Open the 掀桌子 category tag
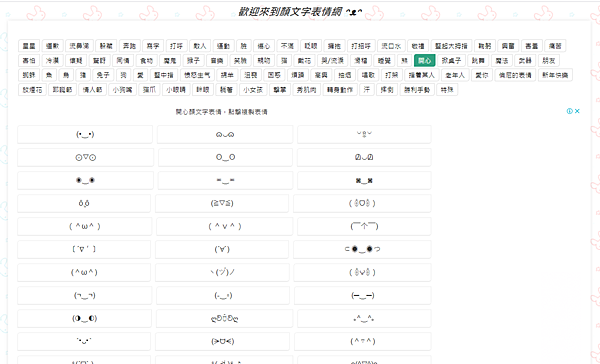Image resolution: width=600 pixels, height=364 pixels. (451, 60)
